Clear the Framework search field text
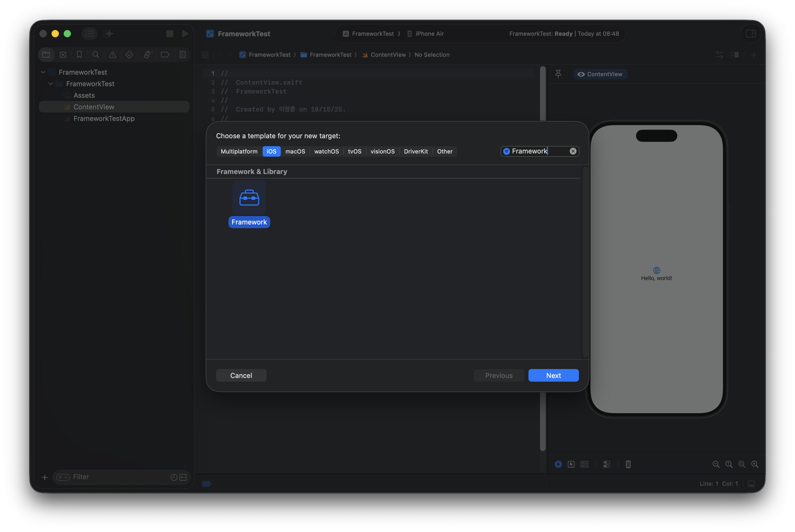 [x=573, y=151]
